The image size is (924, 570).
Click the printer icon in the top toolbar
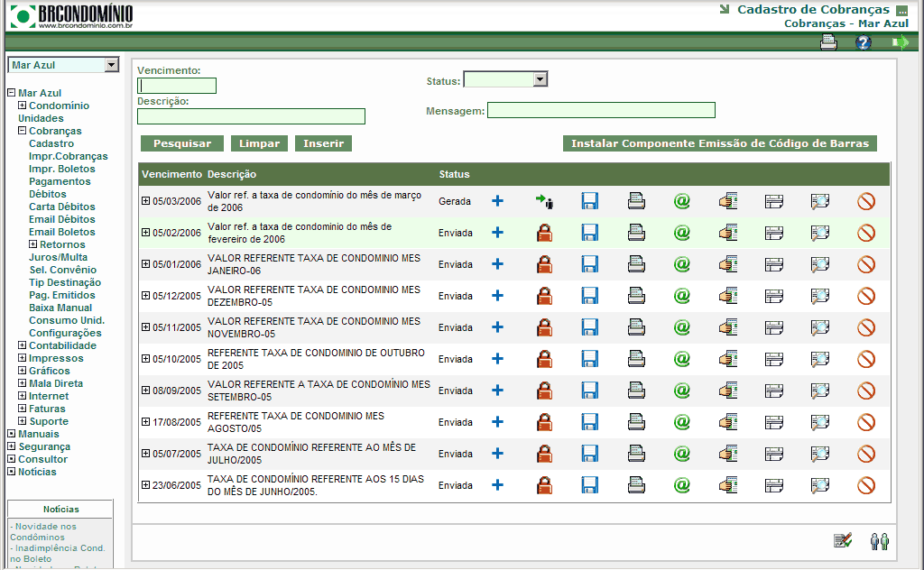click(828, 42)
